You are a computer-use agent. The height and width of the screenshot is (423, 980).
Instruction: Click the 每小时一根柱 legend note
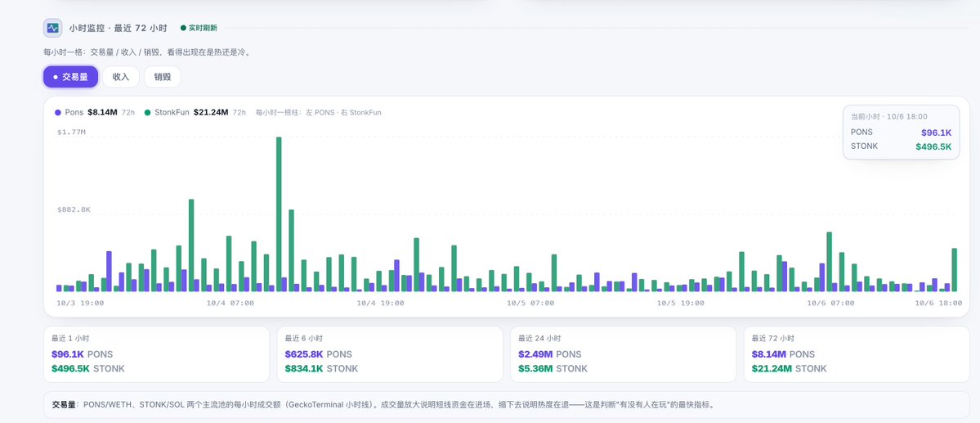318,113
